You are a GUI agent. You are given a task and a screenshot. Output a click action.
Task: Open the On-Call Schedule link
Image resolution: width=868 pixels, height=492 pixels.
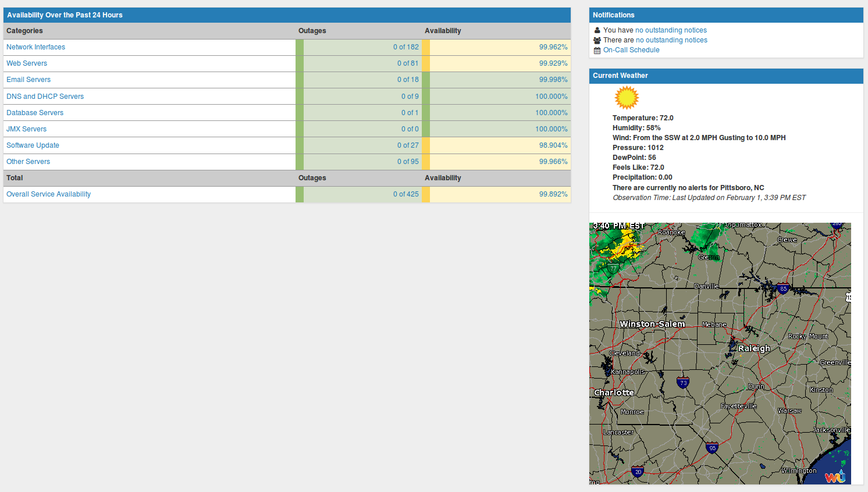[x=631, y=50]
